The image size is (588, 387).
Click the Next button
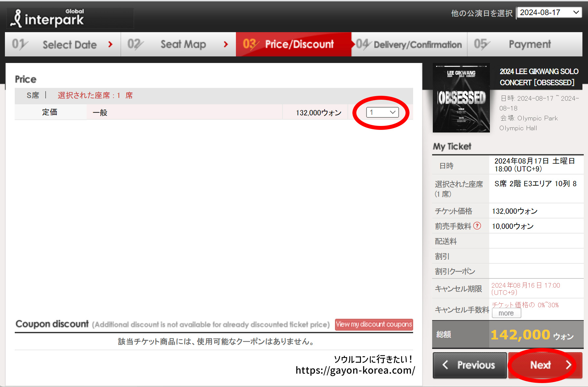(x=545, y=365)
